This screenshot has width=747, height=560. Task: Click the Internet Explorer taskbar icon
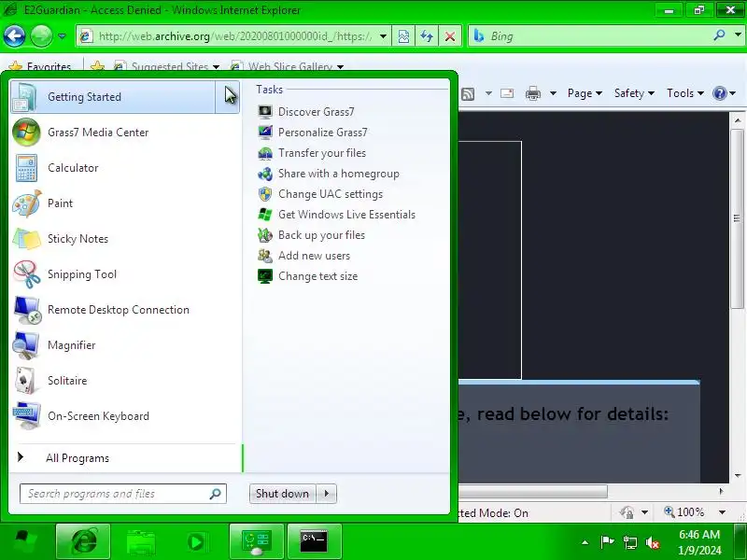83,541
